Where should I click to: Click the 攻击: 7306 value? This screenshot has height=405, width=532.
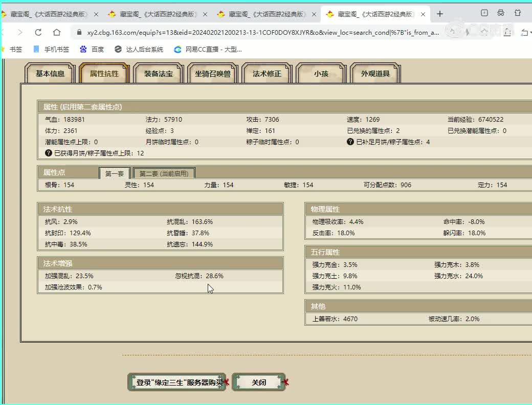point(262,119)
